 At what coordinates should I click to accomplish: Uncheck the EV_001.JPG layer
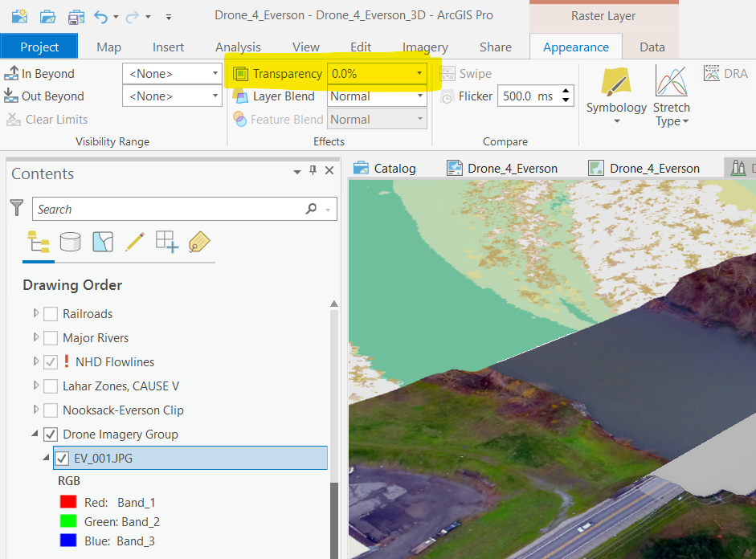pos(62,459)
